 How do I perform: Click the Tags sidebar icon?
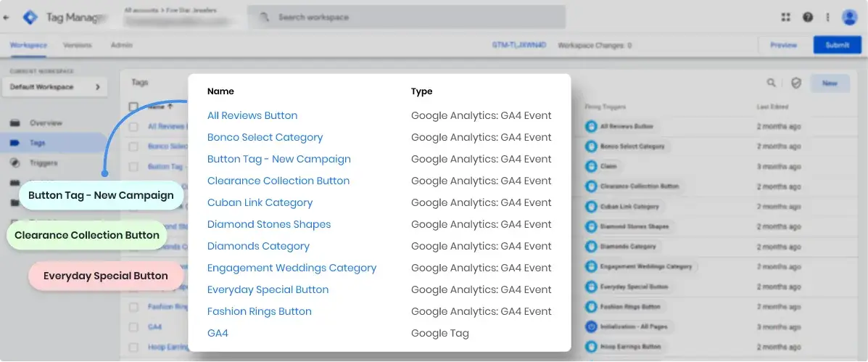15,143
